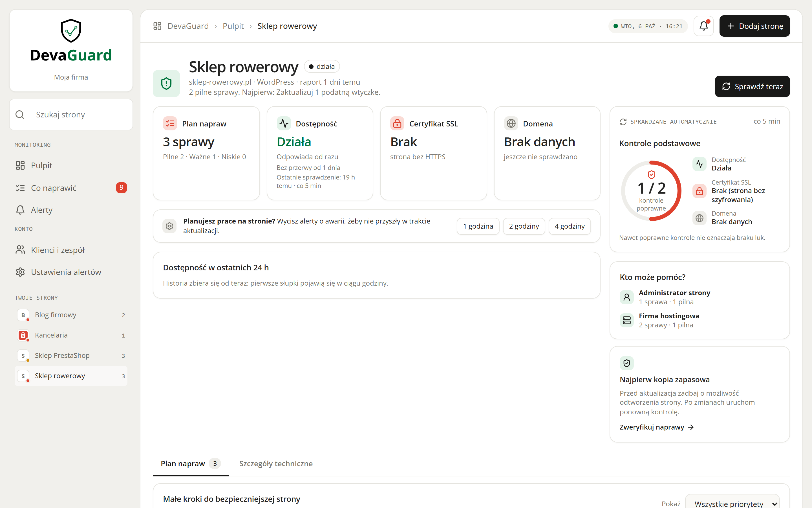
Task: Click the shield icon above Najpierw kopia zapasowa
Action: tap(626, 363)
